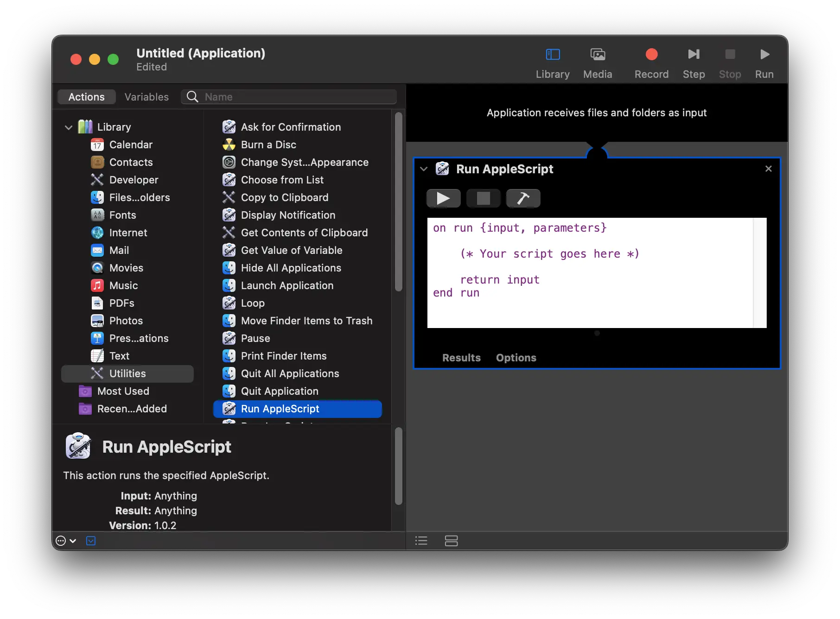Image resolution: width=840 pixels, height=619 pixels.
Task: Click the description pane scrollbar
Action: click(x=399, y=466)
